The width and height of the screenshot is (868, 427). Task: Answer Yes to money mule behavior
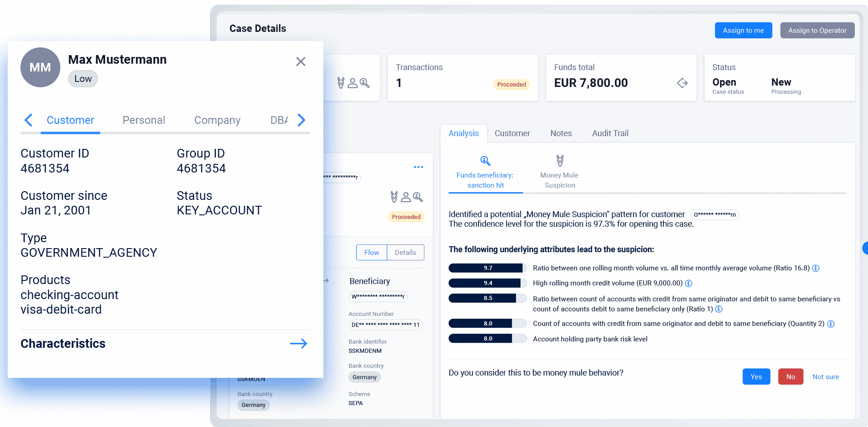(756, 376)
